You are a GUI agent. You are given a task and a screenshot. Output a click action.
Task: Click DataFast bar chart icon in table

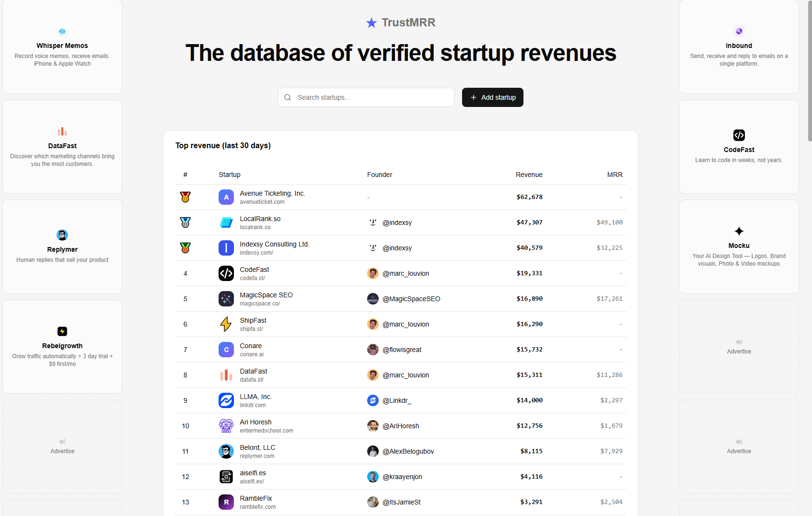point(226,375)
